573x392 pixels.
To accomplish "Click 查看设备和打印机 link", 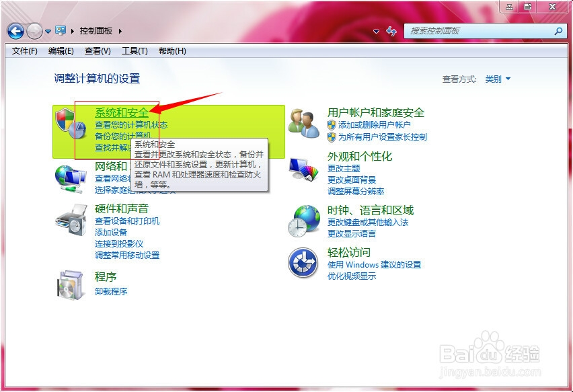I will (127, 221).
